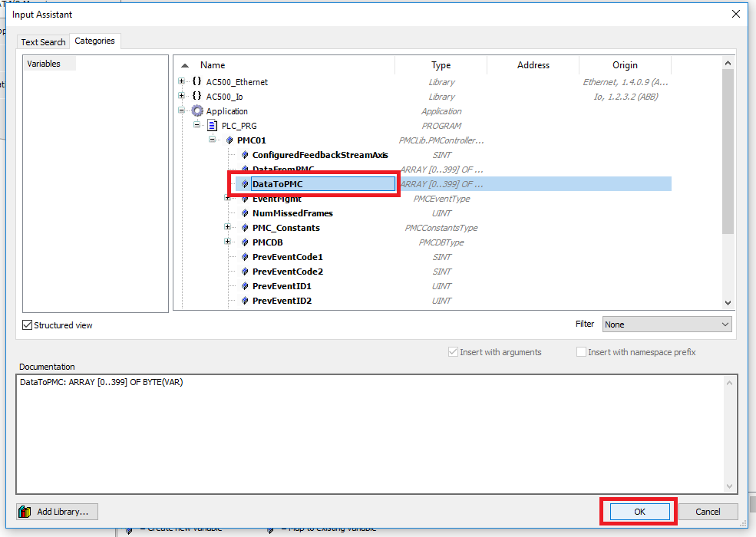Switch to the Text Search tab

pyautogui.click(x=43, y=41)
